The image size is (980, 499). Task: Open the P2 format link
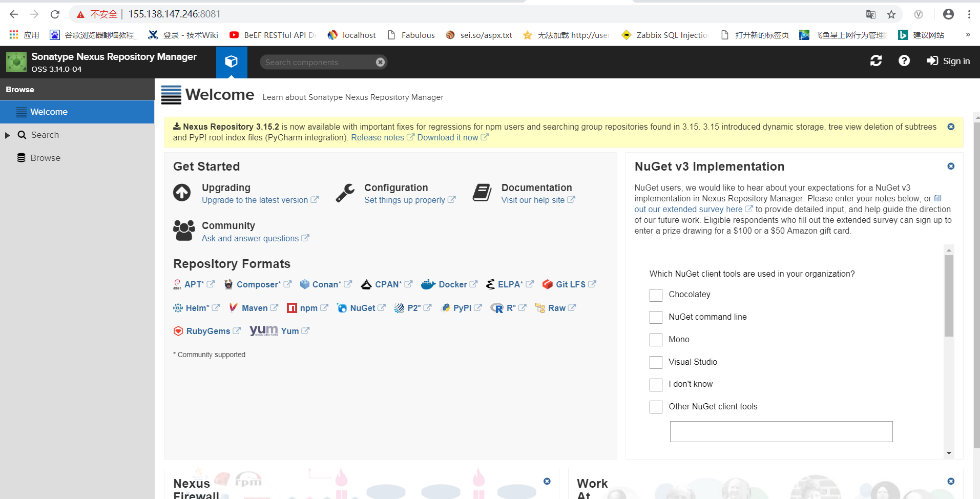tap(419, 308)
